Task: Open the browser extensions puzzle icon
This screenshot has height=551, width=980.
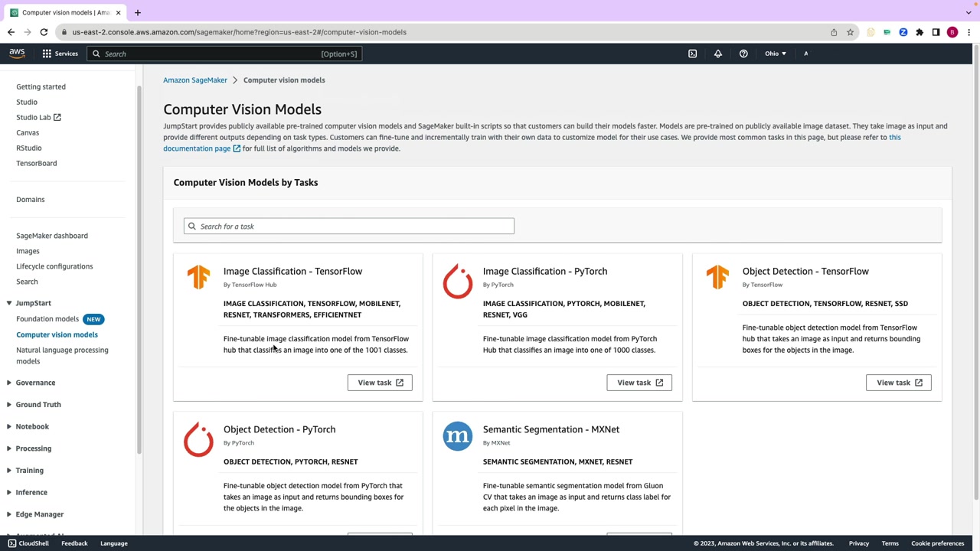Action: 920,32
